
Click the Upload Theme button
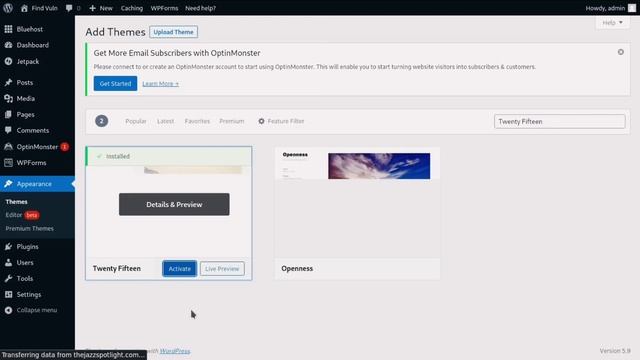click(x=173, y=32)
